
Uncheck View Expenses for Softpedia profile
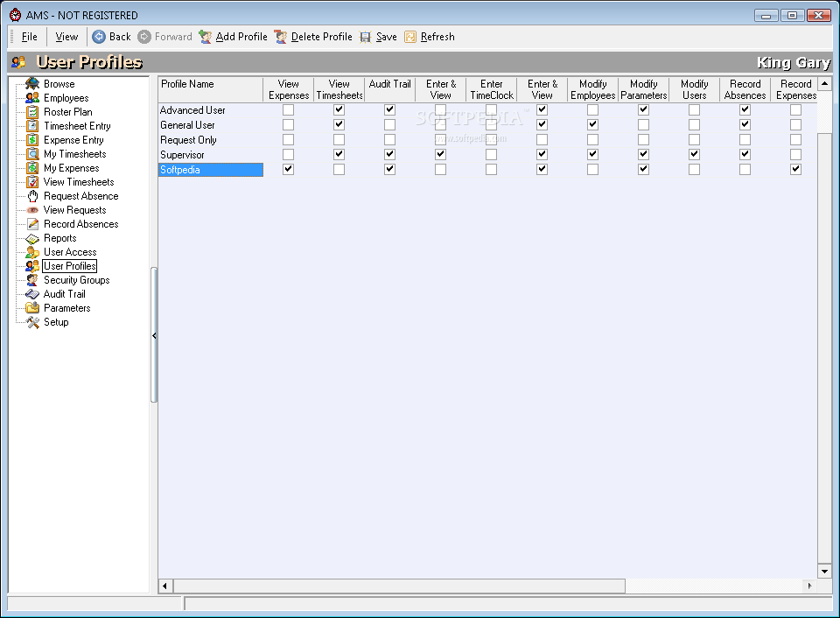point(288,169)
